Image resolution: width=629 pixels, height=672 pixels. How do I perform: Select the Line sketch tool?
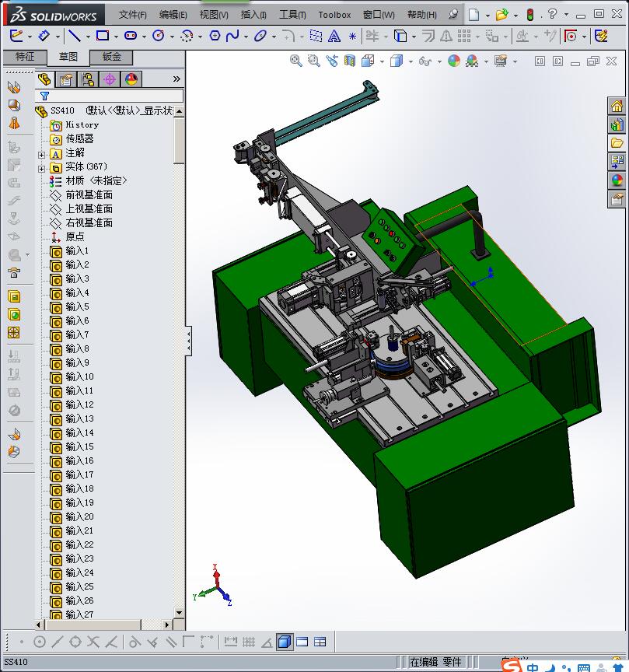point(75,36)
